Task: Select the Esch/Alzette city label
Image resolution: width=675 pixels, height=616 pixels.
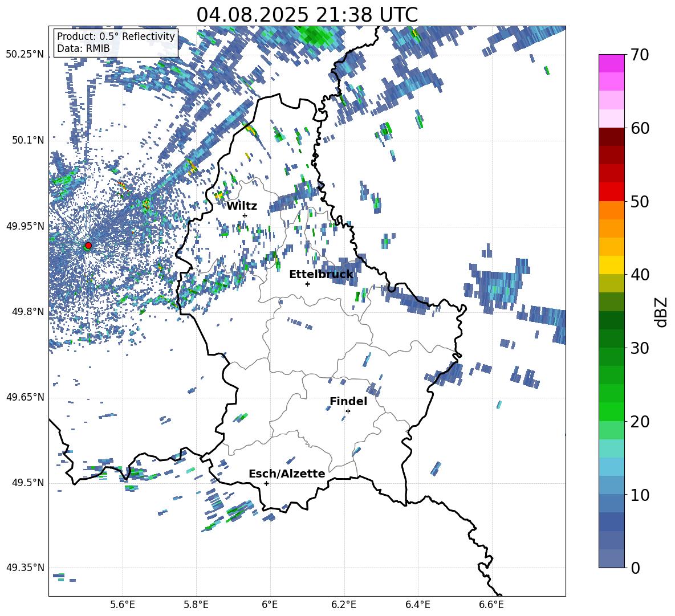Action: 287,474
